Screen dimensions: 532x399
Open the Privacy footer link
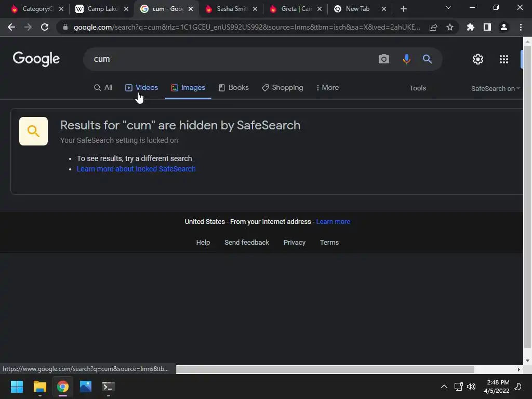click(294, 242)
